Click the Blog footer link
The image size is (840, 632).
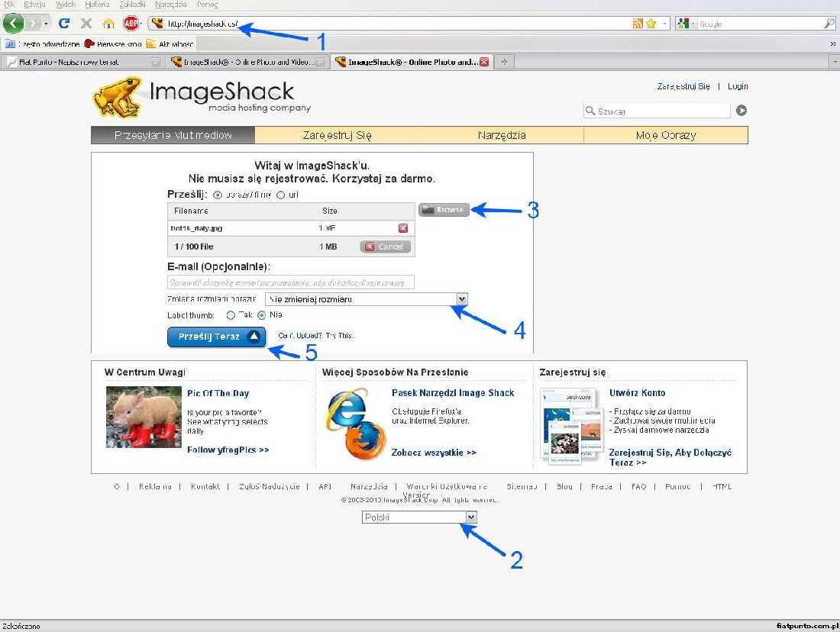click(x=564, y=486)
